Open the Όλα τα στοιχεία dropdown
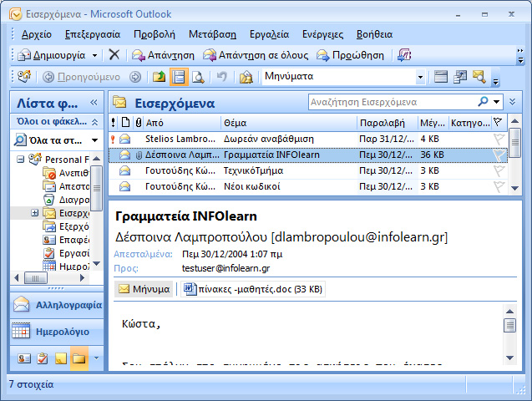This screenshot has height=401, width=532. click(x=94, y=140)
